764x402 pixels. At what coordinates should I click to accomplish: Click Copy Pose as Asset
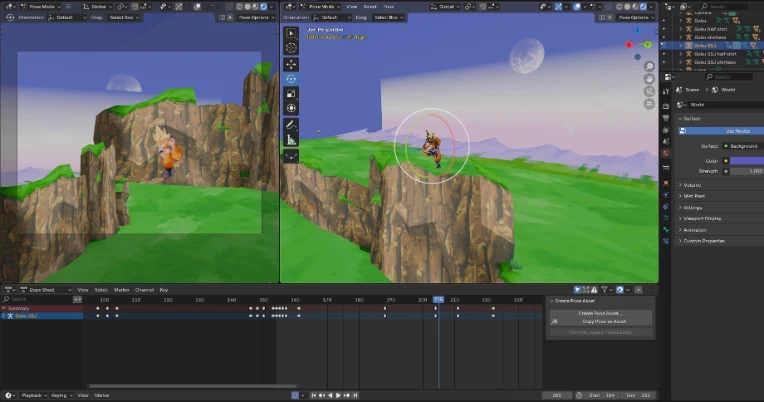[600, 321]
